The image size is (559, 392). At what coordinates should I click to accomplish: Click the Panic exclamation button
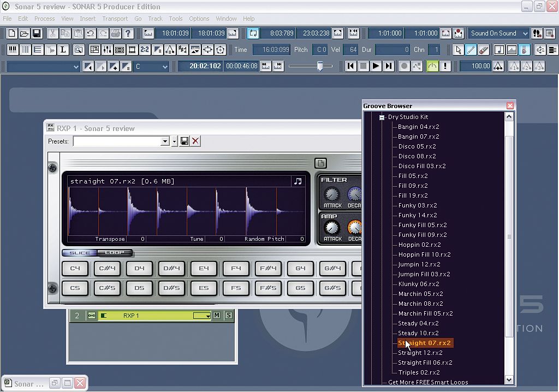coord(445,66)
